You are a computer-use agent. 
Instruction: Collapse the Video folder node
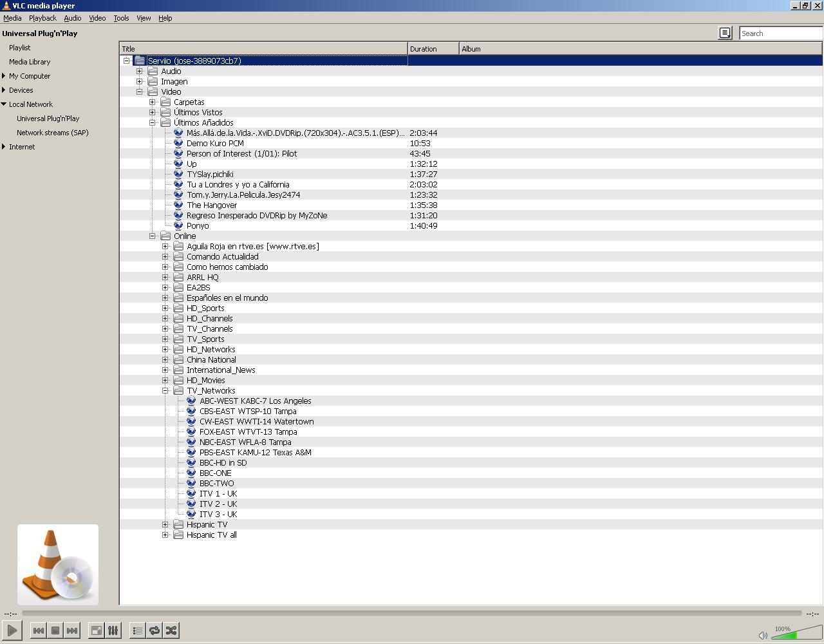(140, 91)
